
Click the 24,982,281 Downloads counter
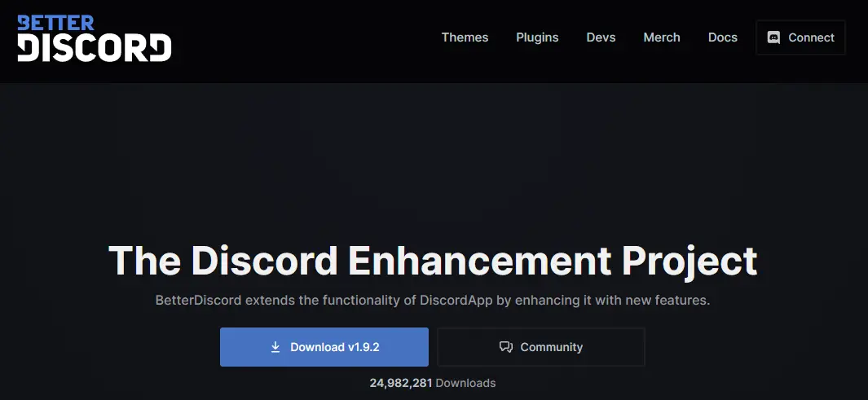pos(432,383)
